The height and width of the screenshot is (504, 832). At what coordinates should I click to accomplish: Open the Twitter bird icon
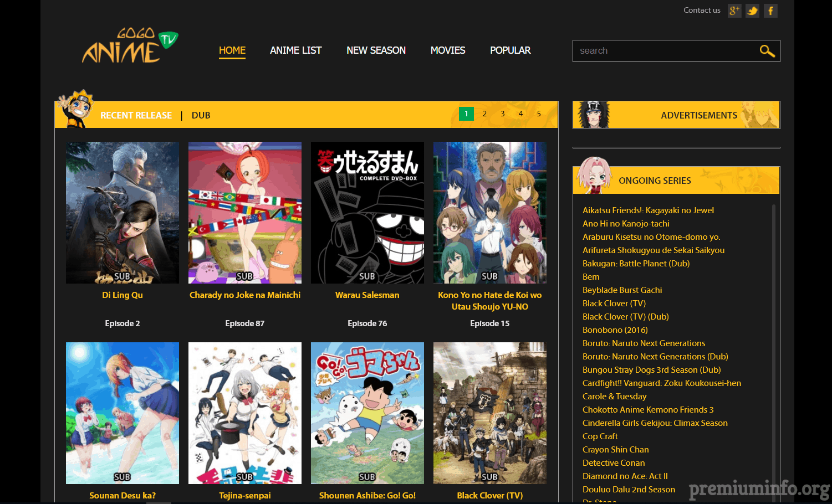(752, 11)
